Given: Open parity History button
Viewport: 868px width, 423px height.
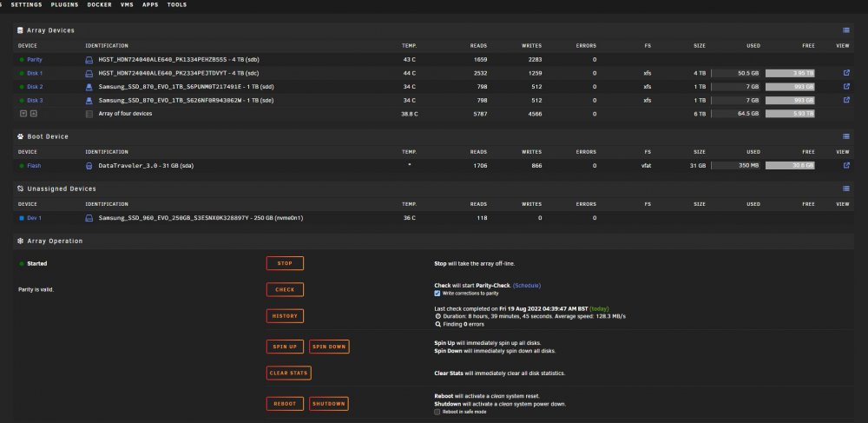Looking at the screenshot, I should click(x=285, y=316).
